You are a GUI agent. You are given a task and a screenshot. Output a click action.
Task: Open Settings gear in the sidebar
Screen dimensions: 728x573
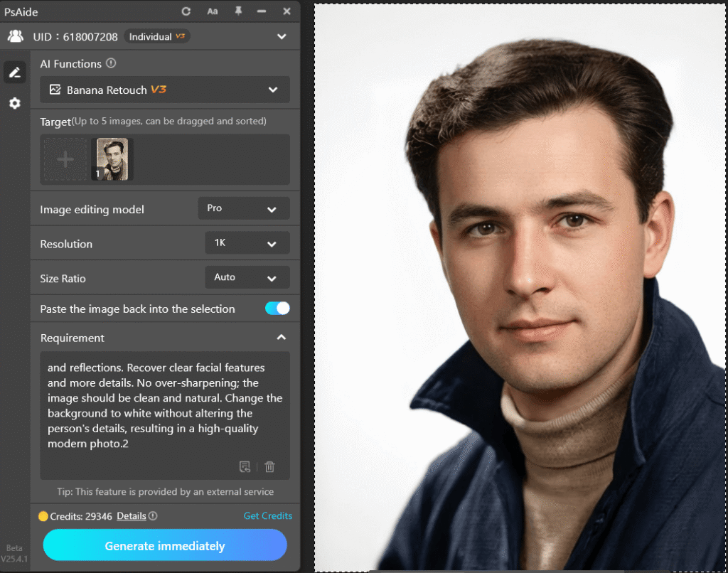click(15, 103)
